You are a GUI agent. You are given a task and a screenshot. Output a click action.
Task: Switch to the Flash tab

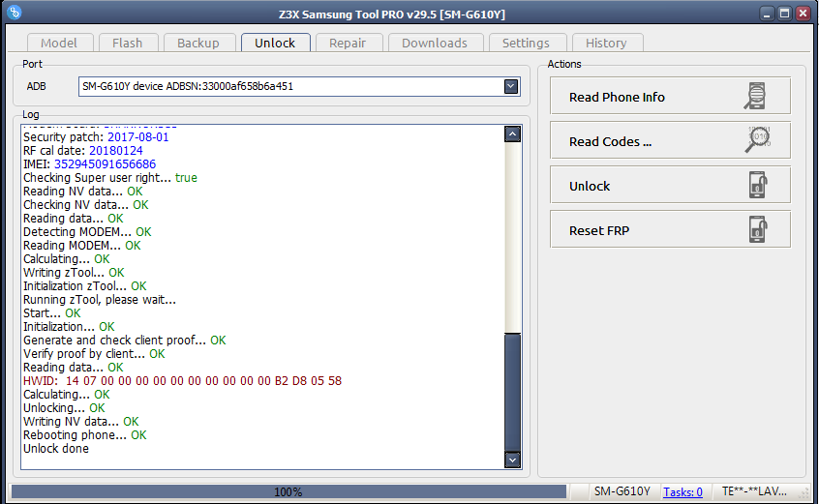point(128,43)
